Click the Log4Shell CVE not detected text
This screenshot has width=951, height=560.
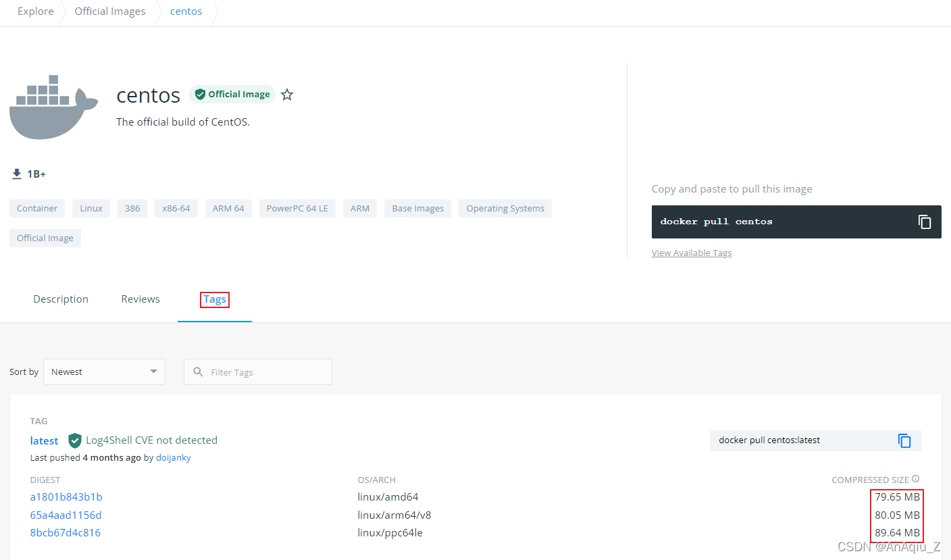(151, 440)
